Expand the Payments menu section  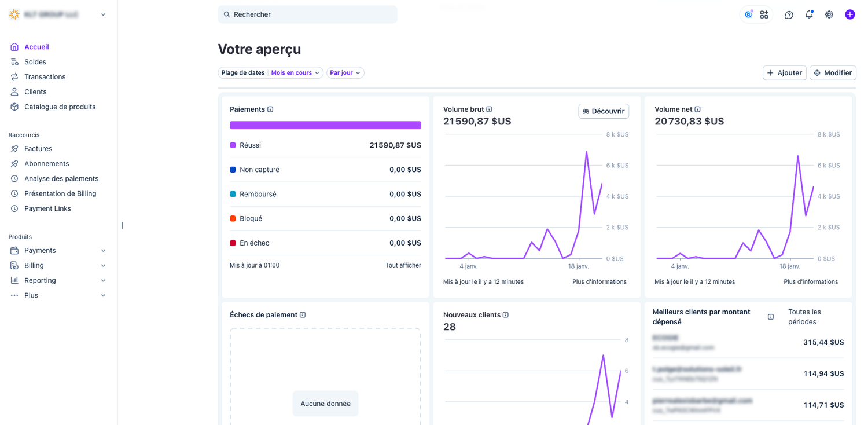103,251
